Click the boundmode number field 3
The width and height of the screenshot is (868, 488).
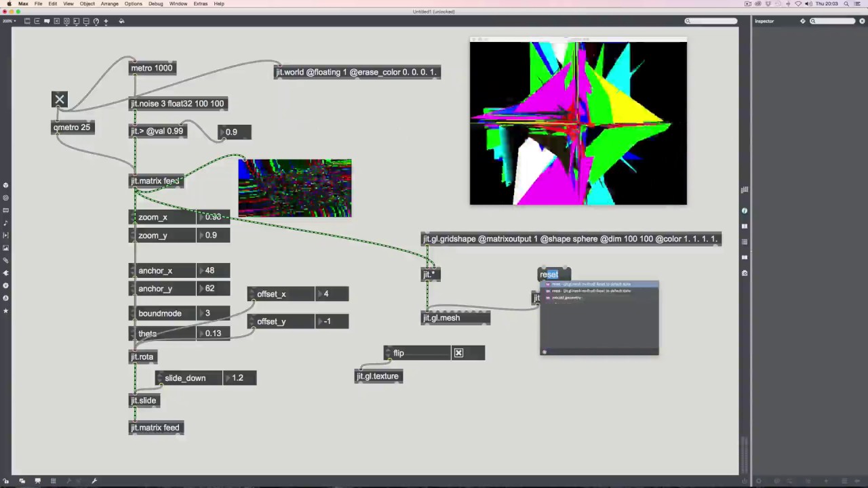point(214,313)
